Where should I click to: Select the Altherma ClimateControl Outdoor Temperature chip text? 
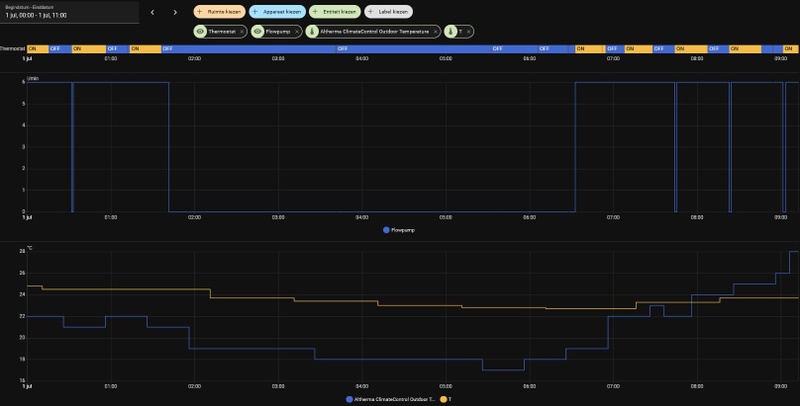(374, 32)
